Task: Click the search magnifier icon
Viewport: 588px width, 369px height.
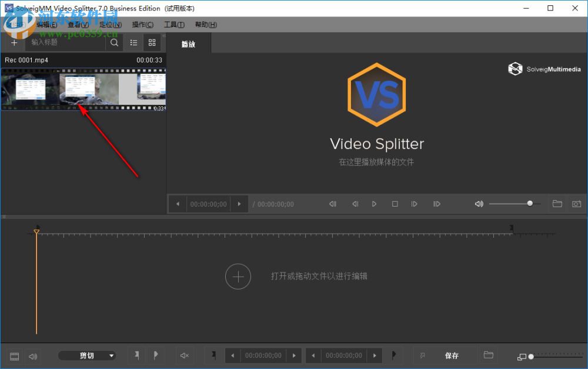Action: (x=114, y=42)
